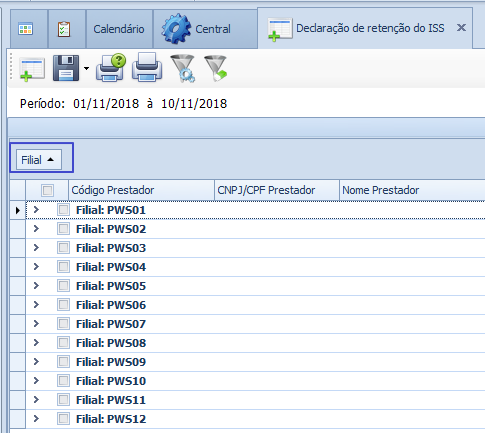
Task: Clear filter using funnel eraser icon
Action: pyautogui.click(x=216, y=68)
